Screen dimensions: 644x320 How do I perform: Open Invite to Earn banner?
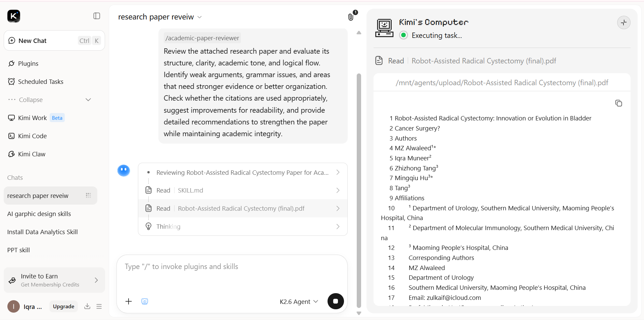[x=54, y=280]
